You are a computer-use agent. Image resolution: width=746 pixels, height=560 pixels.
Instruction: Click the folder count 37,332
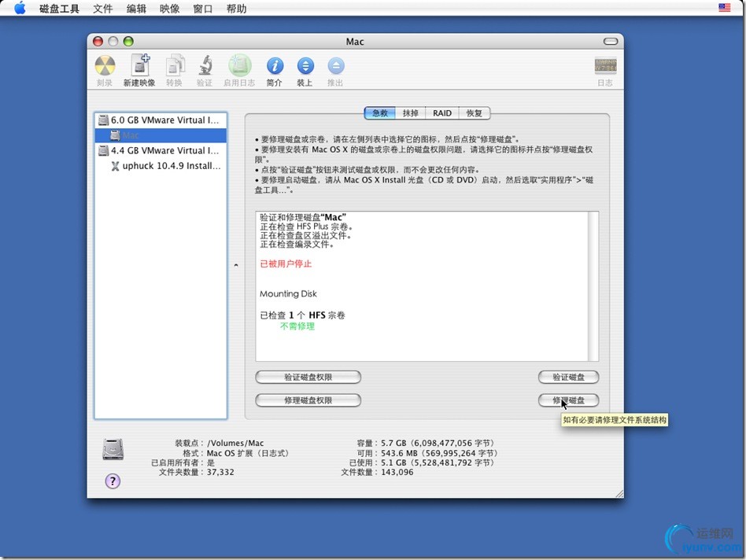click(x=220, y=472)
